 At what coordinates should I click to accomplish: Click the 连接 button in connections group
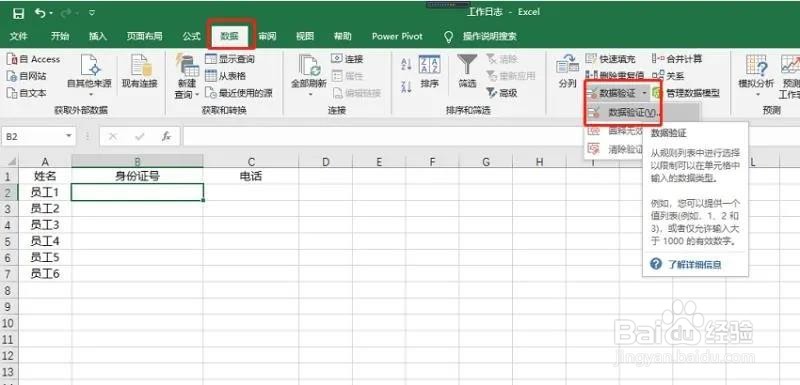347,59
